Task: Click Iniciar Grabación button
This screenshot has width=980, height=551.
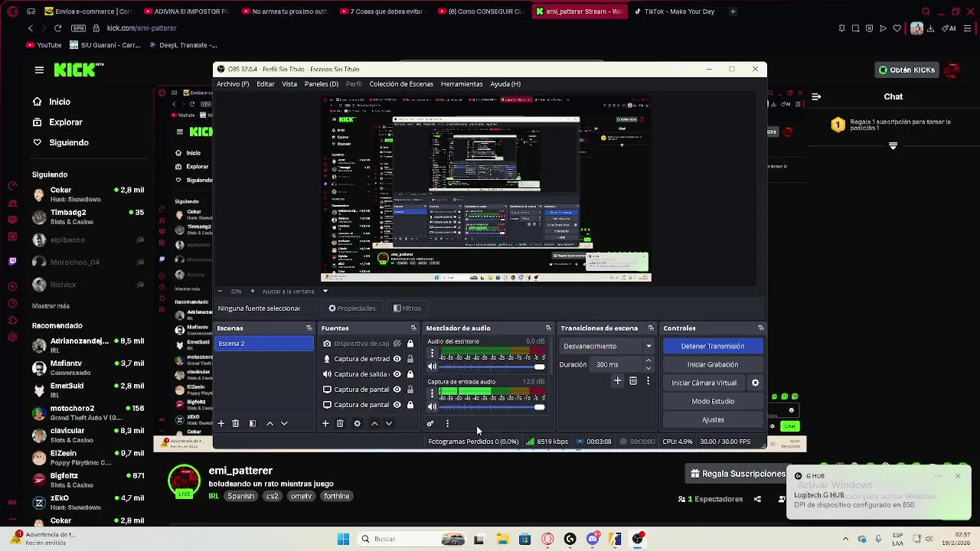Action: coord(713,365)
